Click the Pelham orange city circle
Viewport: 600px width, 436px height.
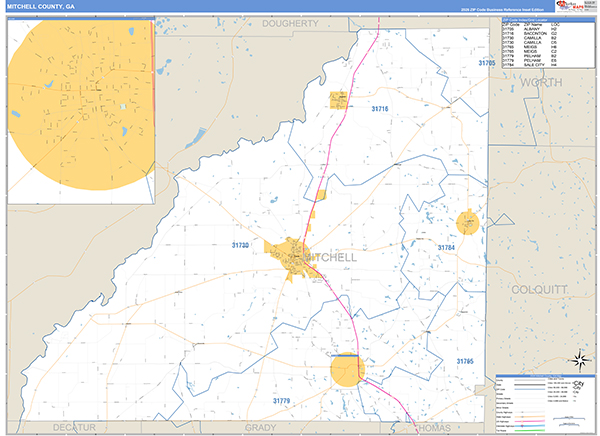click(347, 369)
